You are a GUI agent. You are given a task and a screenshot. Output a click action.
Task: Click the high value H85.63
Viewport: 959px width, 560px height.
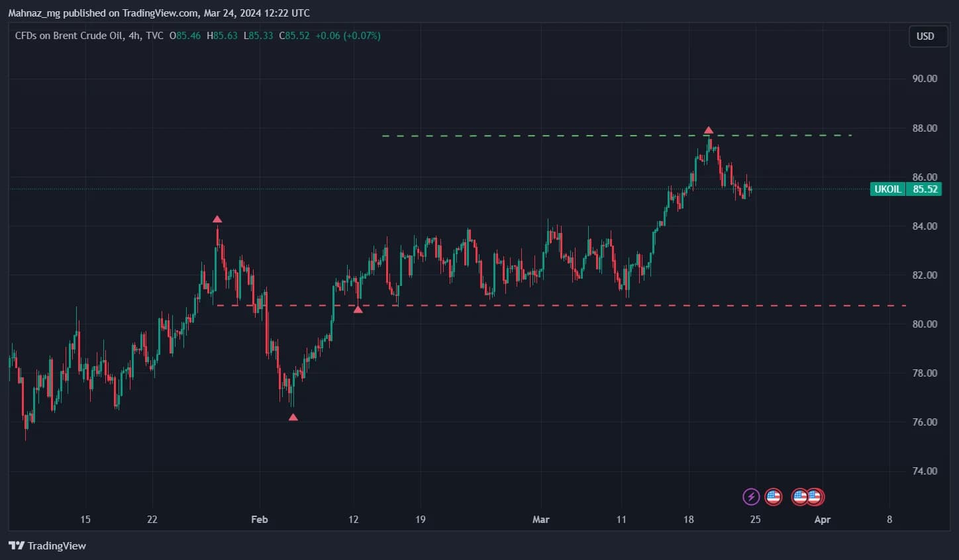click(222, 36)
